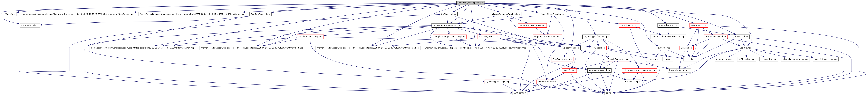Image resolution: width=868 pixels, height=96 pixels.
Task: Open the SequenceTypeInfoBase.hpp node
Action: pyautogui.click(x=532, y=25)
